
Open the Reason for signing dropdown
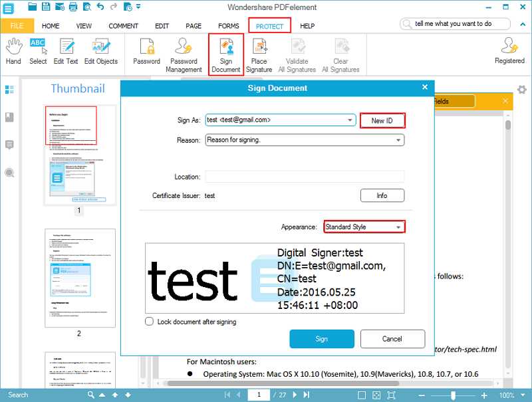[x=398, y=140]
